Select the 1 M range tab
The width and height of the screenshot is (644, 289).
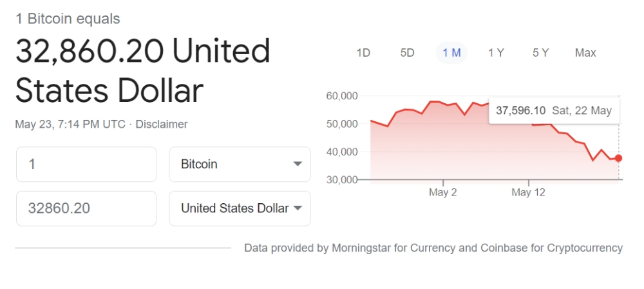[451, 53]
